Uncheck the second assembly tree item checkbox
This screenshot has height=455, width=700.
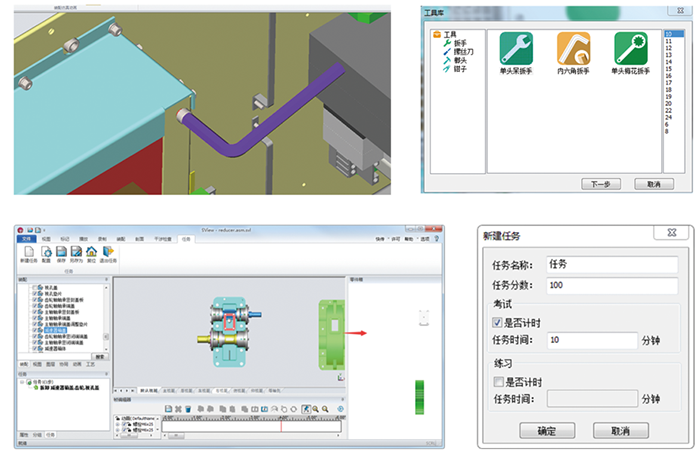pyautogui.click(x=35, y=293)
